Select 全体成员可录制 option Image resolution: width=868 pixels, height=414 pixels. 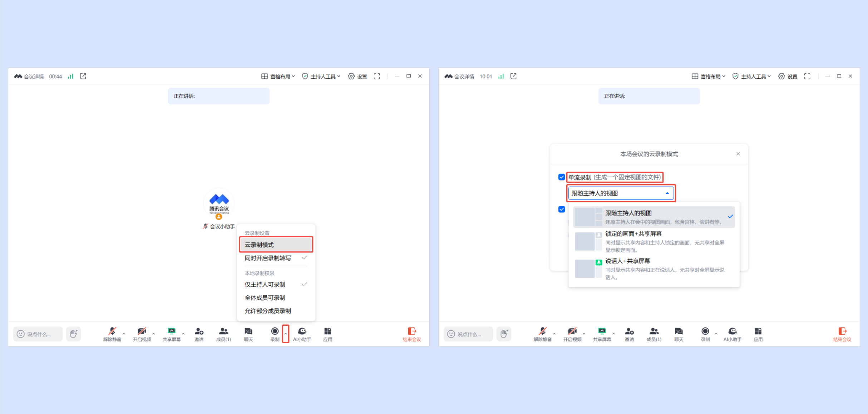click(276, 298)
